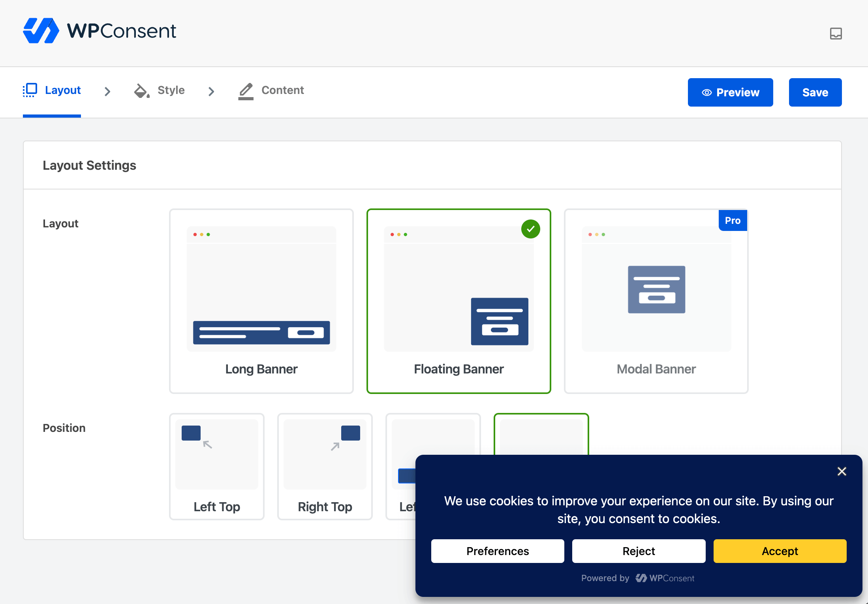
Task: Click the Preview button
Action: pos(730,92)
